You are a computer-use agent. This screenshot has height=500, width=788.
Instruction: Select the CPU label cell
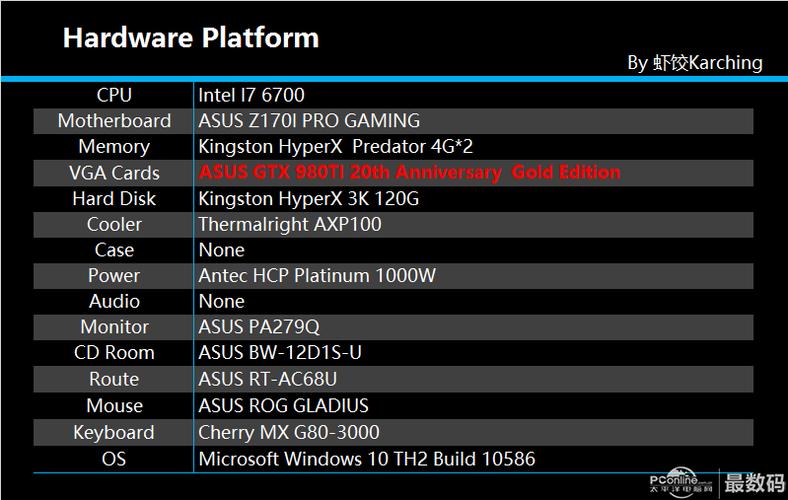114,95
